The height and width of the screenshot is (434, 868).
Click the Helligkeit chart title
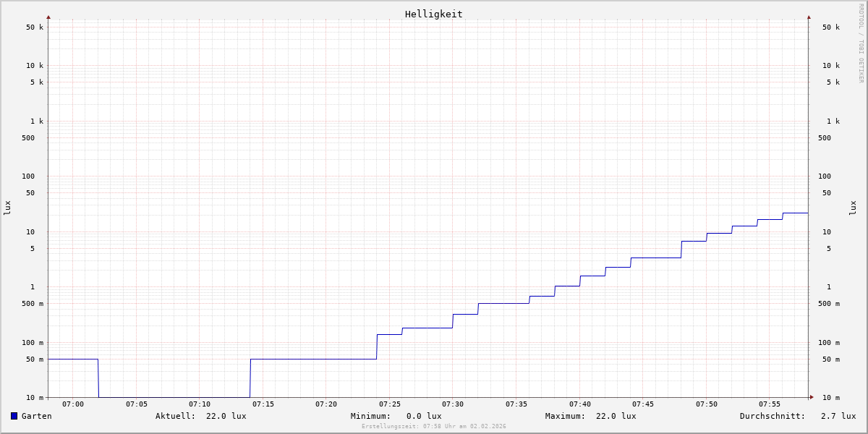click(x=433, y=14)
